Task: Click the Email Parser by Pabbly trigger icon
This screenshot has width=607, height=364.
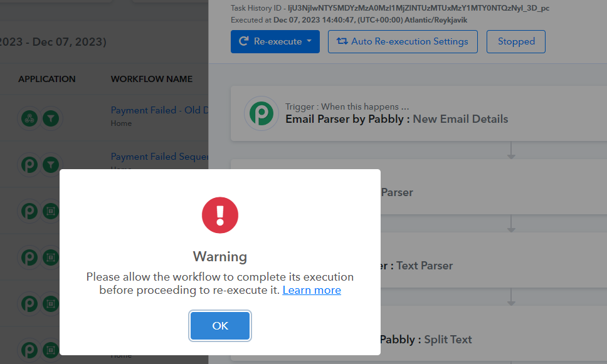Action: tap(261, 113)
